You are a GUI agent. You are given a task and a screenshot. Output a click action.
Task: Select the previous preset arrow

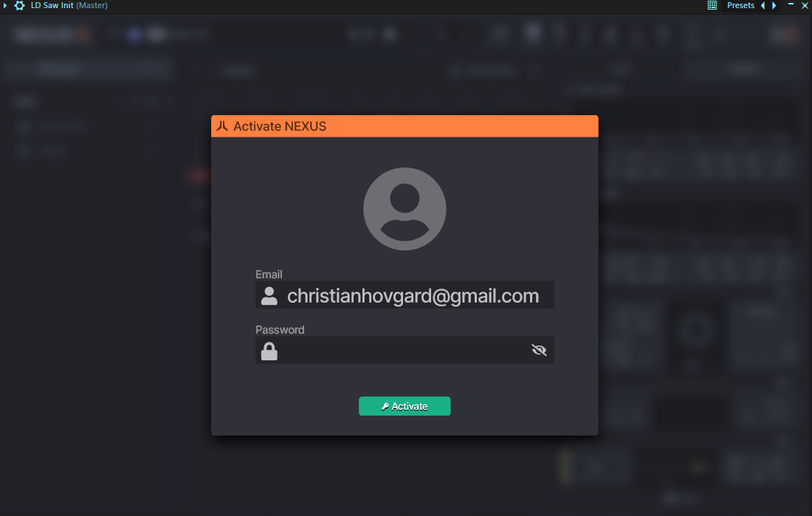click(763, 5)
